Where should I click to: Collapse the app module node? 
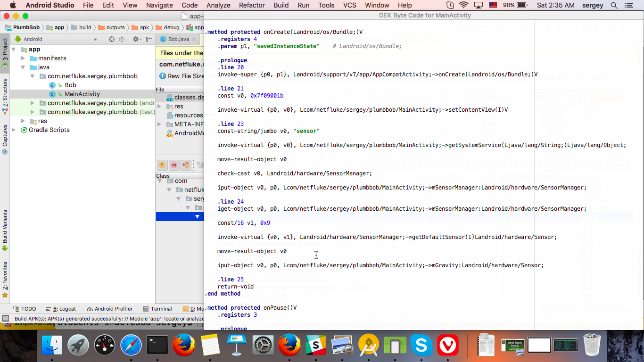[14, 49]
